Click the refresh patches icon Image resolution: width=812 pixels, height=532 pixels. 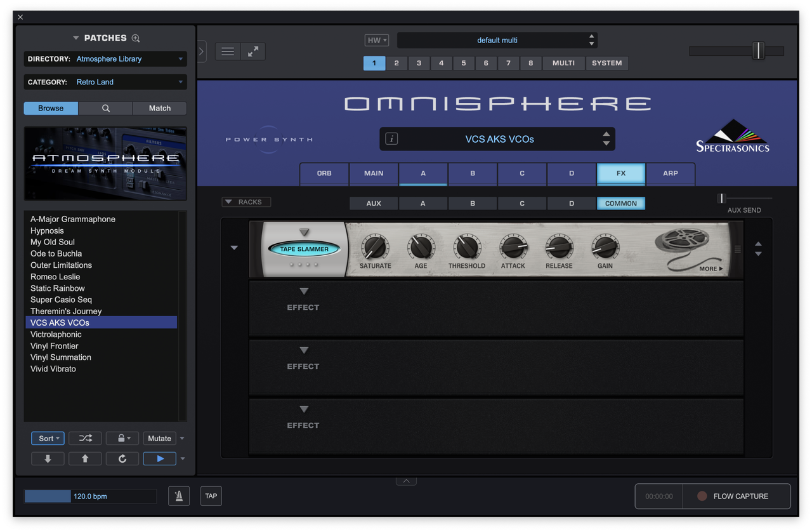pos(122,458)
